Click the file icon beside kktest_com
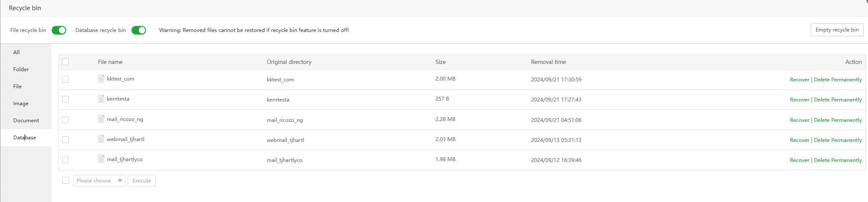Viewport: 868px width, 202px height. (x=101, y=79)
